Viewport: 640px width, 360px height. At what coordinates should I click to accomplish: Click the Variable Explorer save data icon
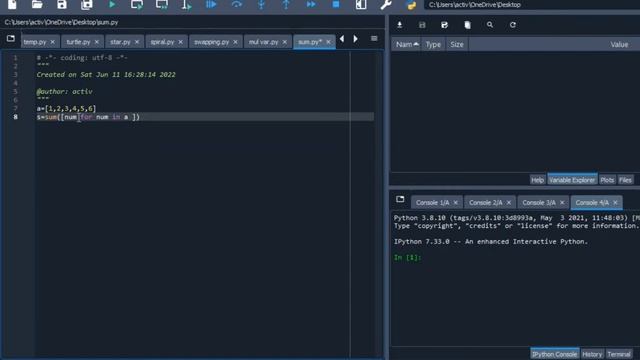[422, 25]
